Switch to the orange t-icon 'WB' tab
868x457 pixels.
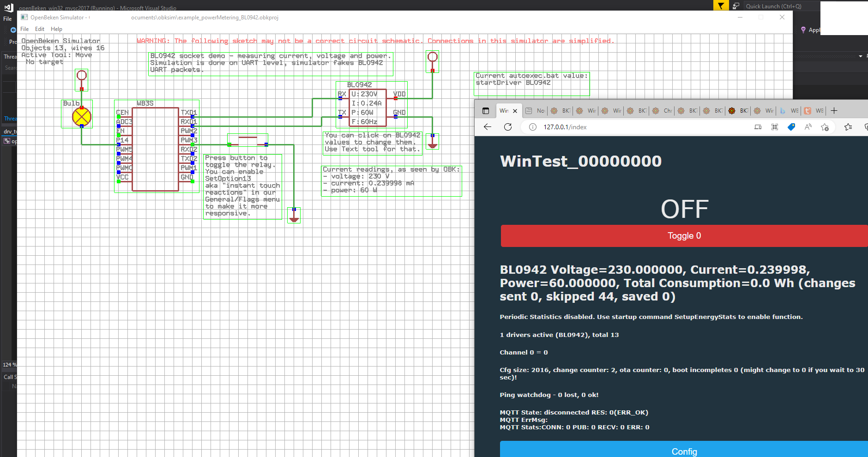pos(814,111)
